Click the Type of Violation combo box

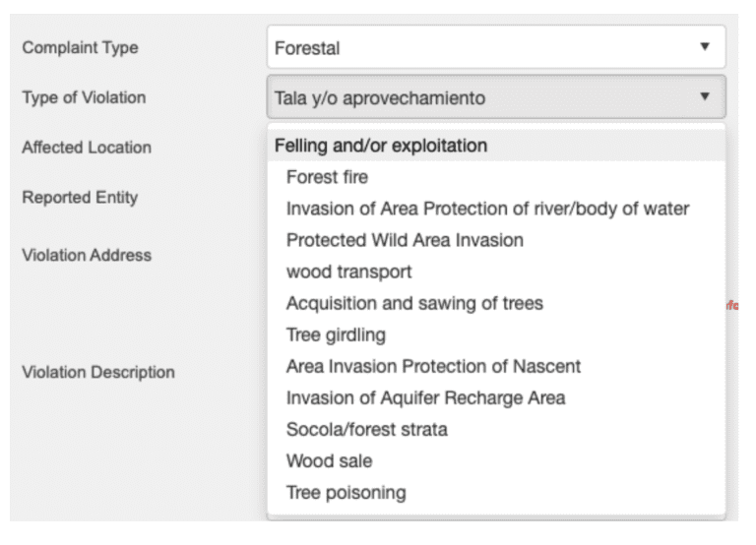pyautogui.click(x=482, y=97)
